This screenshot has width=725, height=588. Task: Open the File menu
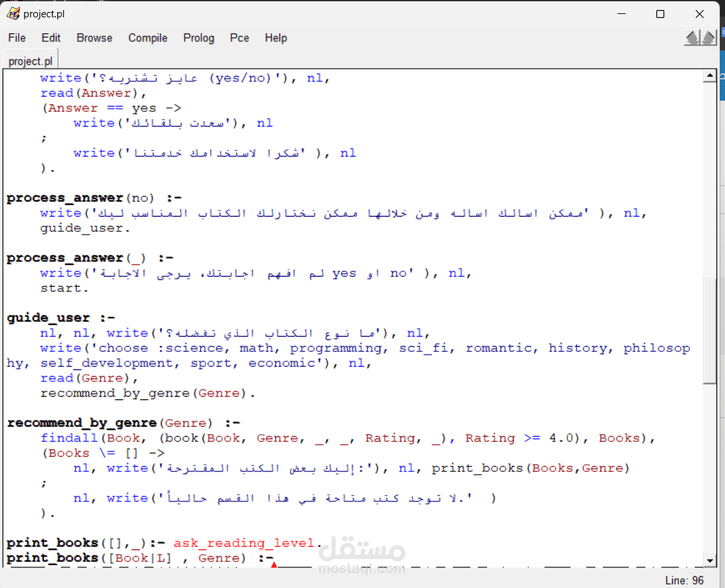17,38
